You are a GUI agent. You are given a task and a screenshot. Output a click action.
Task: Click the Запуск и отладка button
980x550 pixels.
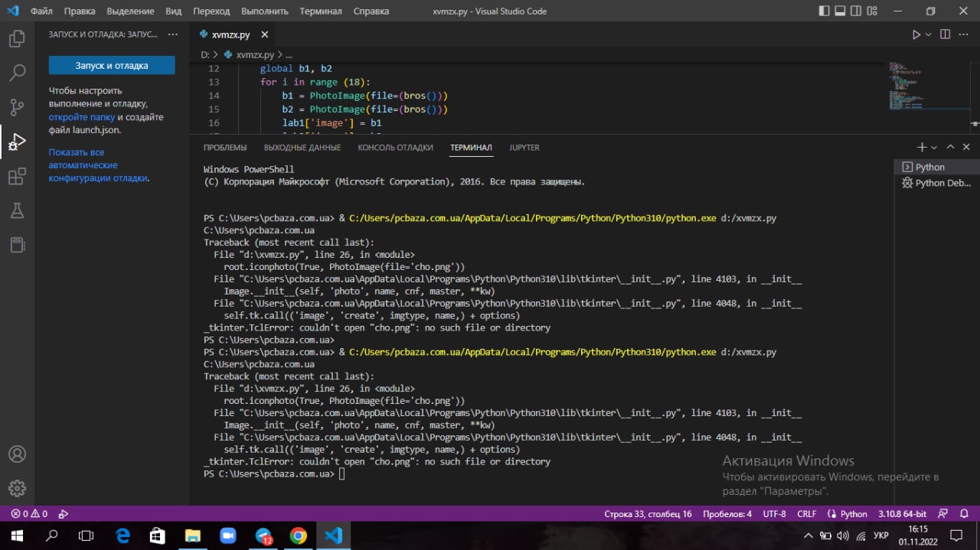coord(112,66)
